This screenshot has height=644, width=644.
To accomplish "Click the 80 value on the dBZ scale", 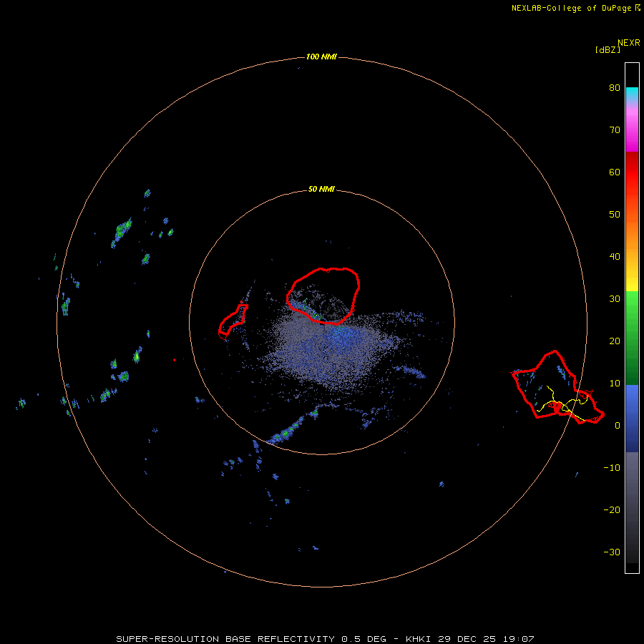I will [x=615, y=88].
